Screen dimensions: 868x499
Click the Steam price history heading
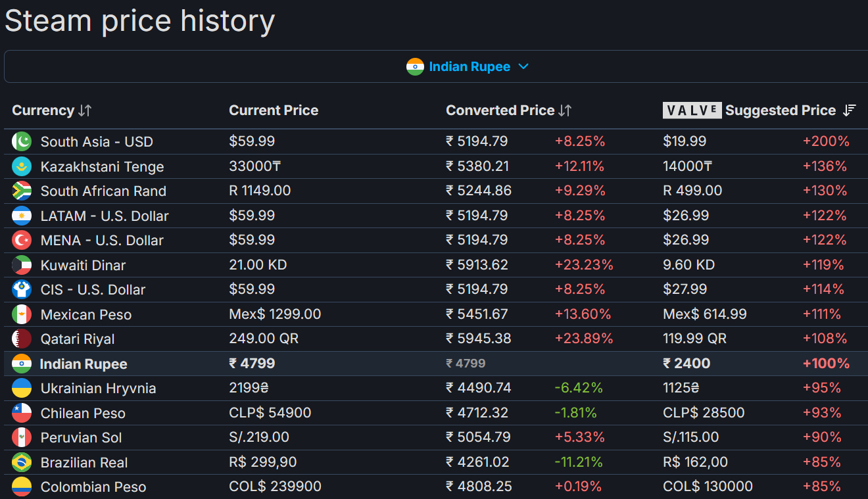[x=139, y=21]
